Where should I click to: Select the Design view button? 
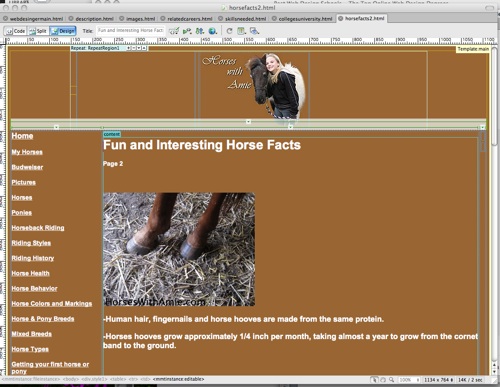pyautogui.click(x=63, y=31)
